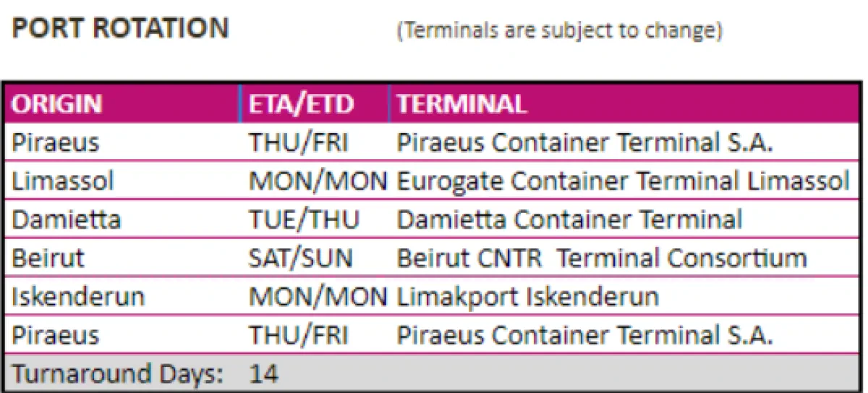Viewport: 868px width, 393px height.
Task: Click the Damietta origin cell
Action: tap(66, 219)
